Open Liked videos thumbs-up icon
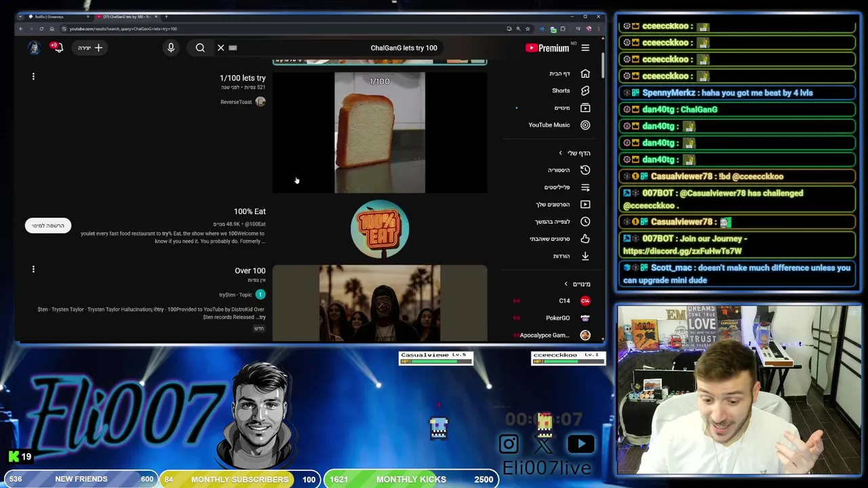Image resolution: width=868 pixels, height=488 pixels. pyautogui.click(x=585, y=239)
